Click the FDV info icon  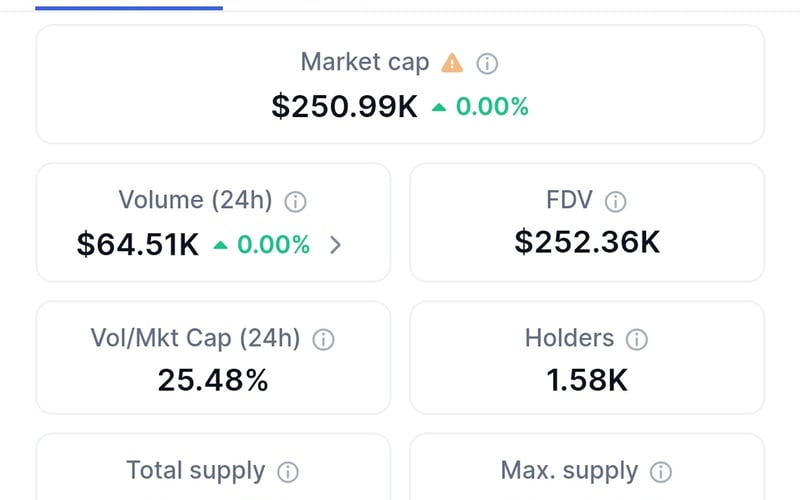[616, 201]
